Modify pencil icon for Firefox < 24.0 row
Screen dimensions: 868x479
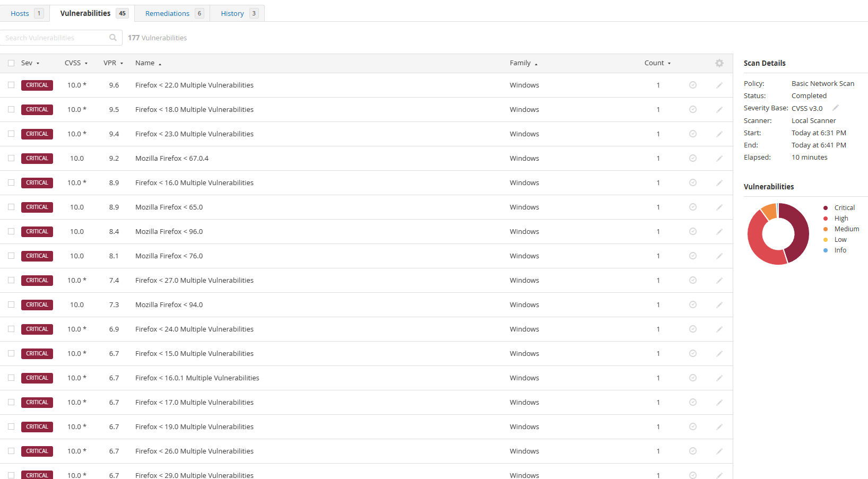719,329
